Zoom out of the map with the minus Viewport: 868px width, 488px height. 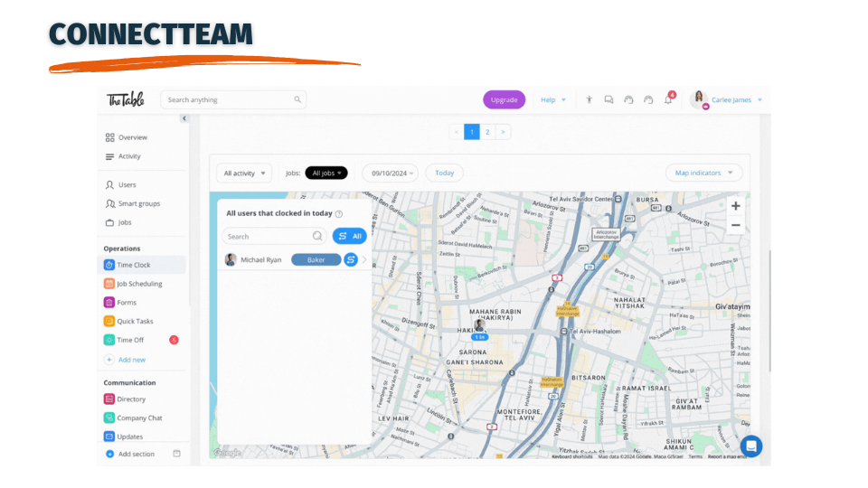(x=735, y=225)
